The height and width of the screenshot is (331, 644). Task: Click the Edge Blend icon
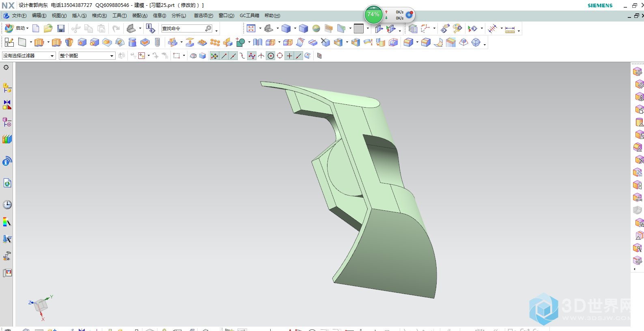409,42
